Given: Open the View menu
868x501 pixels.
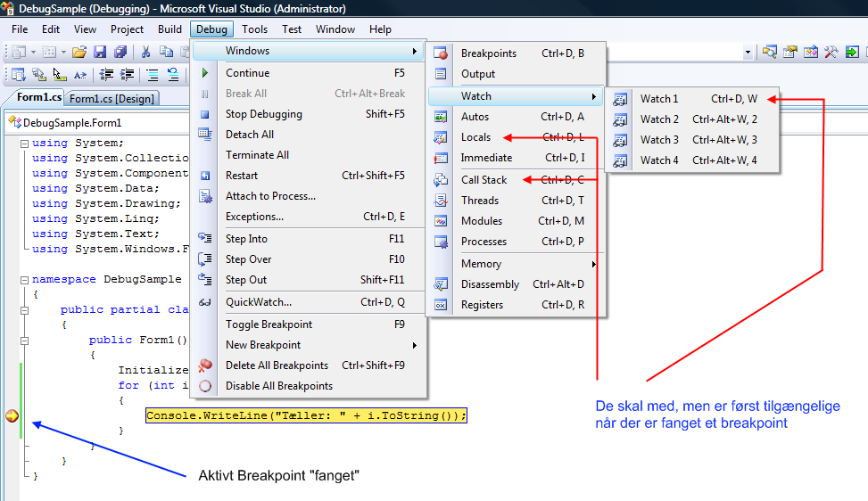Looking at the screenshot, I should tap(86, 29).
